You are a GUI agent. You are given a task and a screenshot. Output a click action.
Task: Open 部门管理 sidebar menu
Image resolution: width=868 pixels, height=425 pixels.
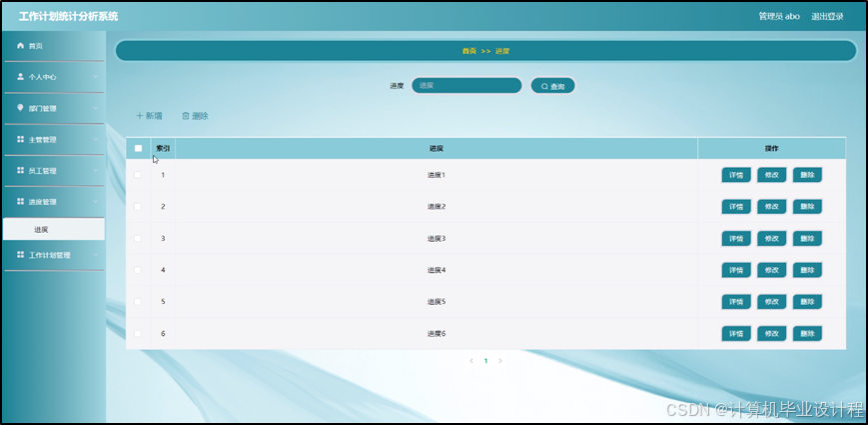(54, 108)
